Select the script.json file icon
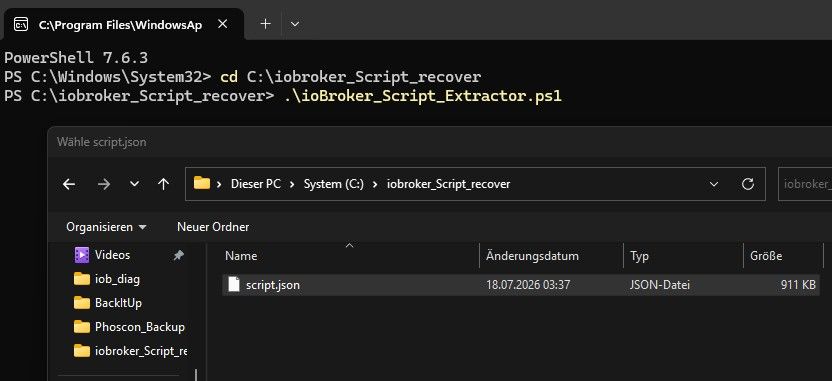 coord(234,284)
